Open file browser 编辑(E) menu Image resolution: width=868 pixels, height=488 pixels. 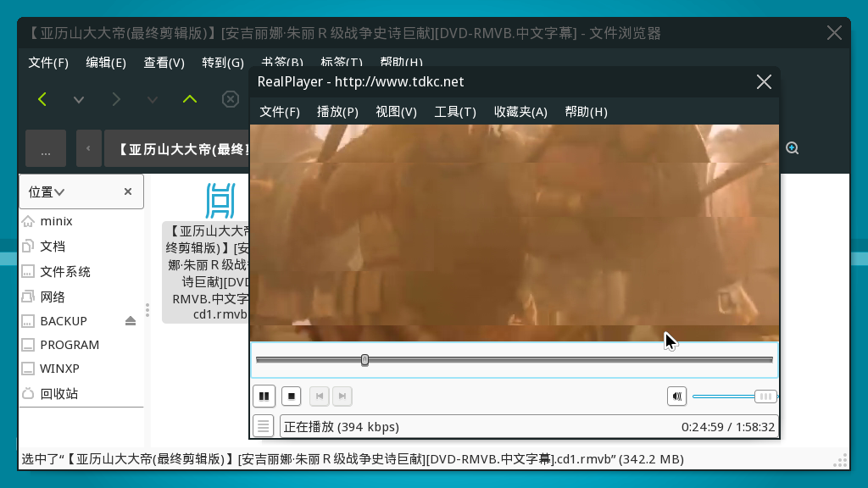[x=106, y=63]
